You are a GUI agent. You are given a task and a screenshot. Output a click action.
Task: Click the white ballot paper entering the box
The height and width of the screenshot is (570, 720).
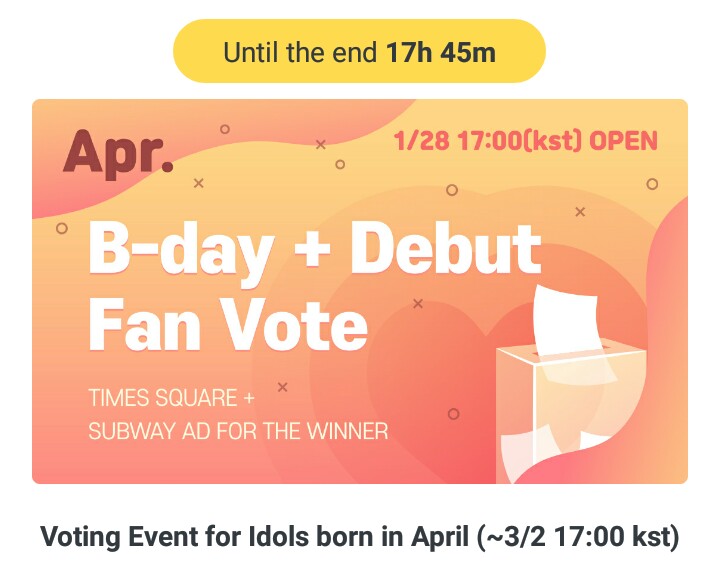pyautogui.click(x=568, y=318)
